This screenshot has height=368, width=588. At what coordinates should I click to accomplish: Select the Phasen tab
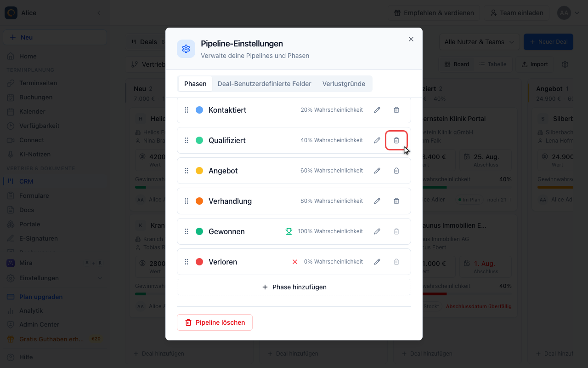[x=195, y=84]
